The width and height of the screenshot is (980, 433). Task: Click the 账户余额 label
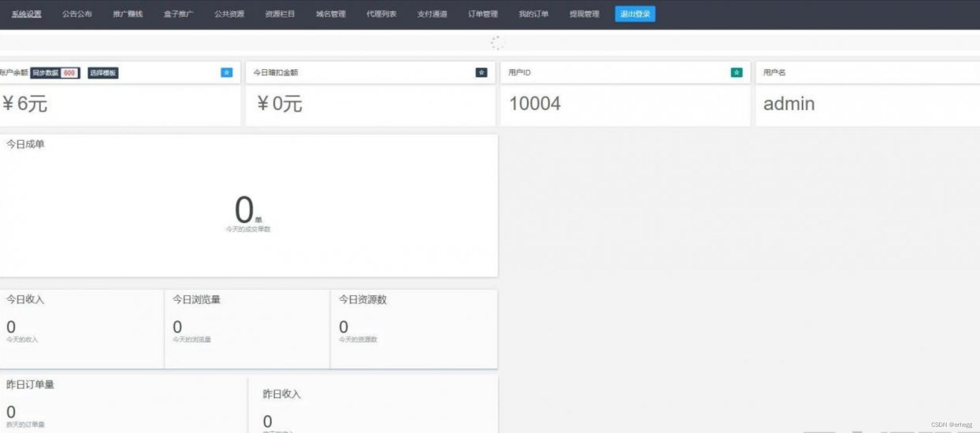[14, 72]
